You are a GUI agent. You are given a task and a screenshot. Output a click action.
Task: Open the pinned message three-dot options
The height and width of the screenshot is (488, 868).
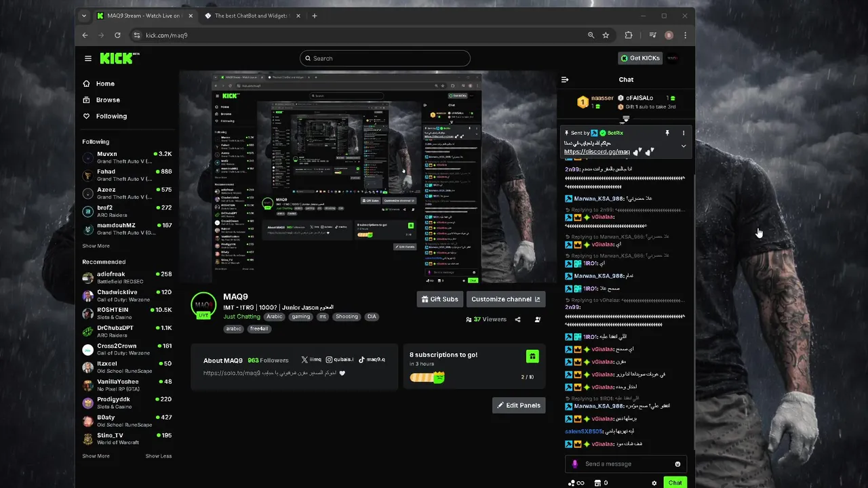(x=684, y=133)
